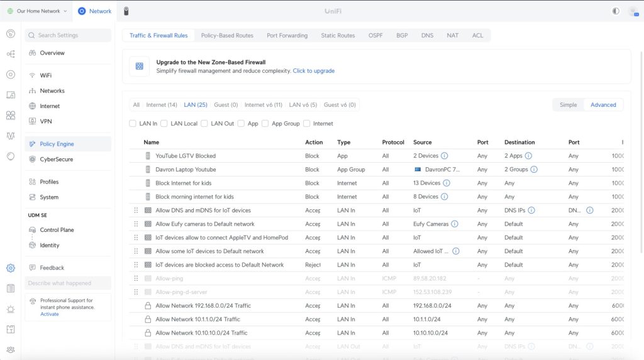Image resolution: width=644 pixels, height=360 pixels.
Task: Click the info icon next to 8 Devices
Action: [445, 197]
